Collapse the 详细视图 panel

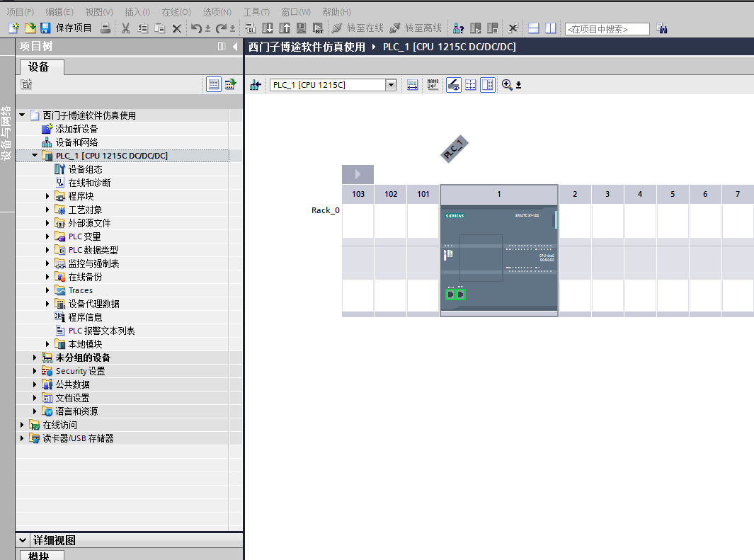[x=23, y=540]
